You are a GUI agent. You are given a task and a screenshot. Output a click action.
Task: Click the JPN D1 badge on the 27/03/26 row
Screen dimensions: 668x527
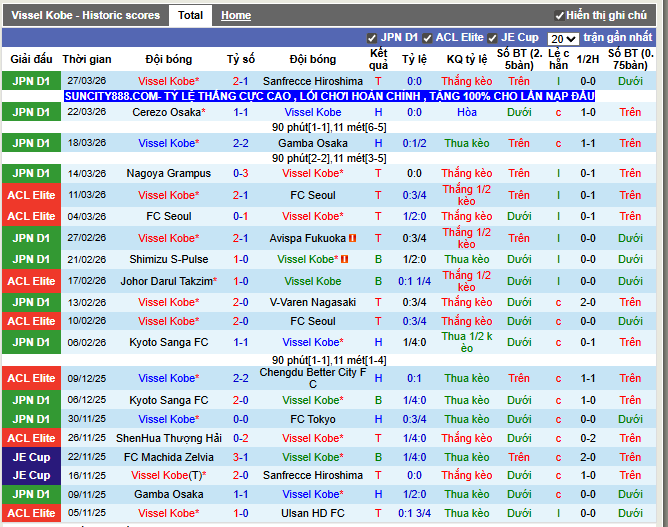[31, 81]
